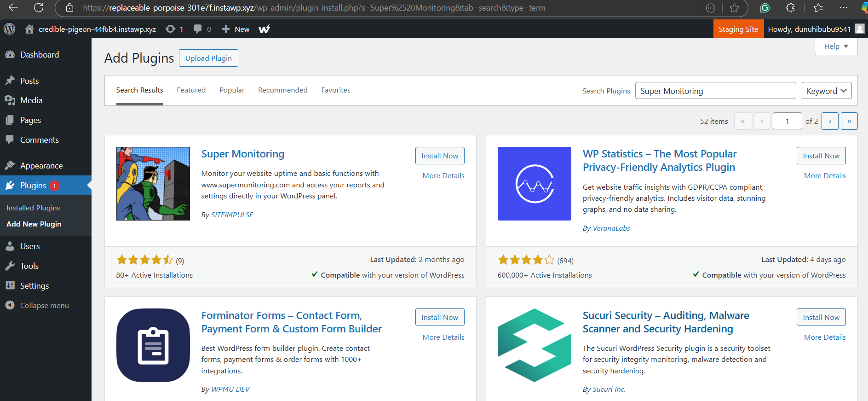Click the updates icon in the admin bar
Viewport: 868px width, 401px height.
(x=170, y=29)
